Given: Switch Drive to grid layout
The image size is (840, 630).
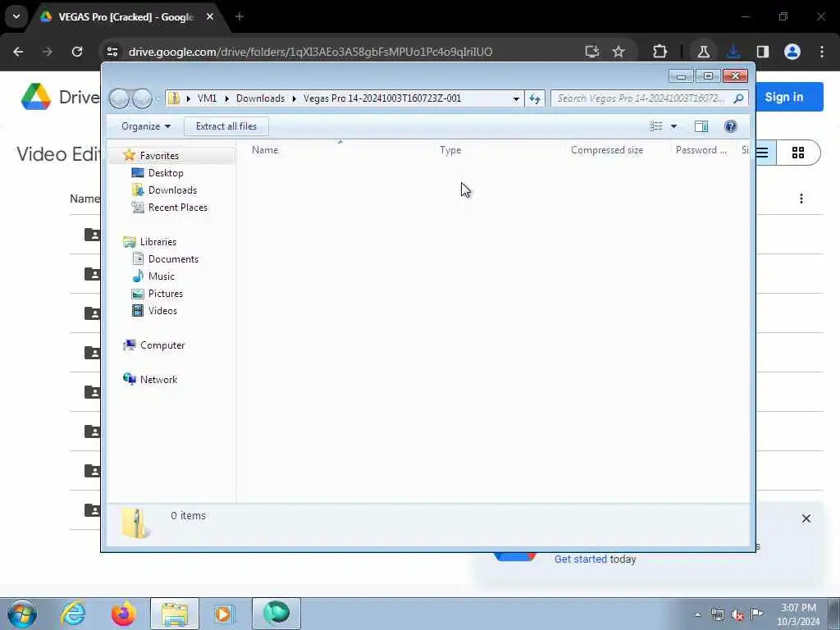Looking at the screenshot, I should click(797, 153).
